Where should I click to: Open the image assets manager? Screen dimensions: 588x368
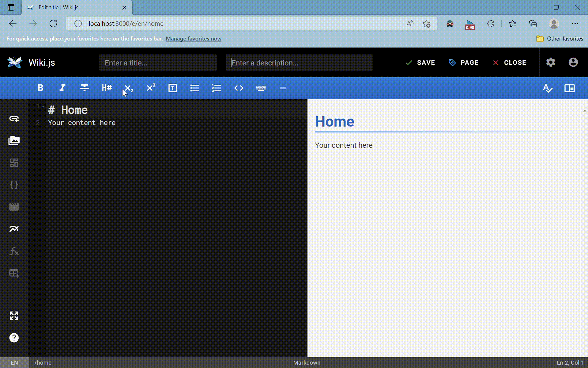pos(14,140)
